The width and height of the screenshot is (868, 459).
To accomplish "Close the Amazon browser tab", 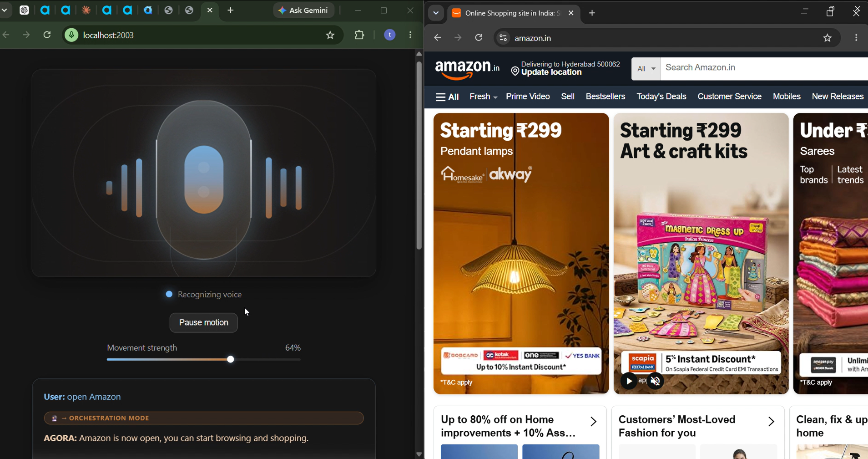I will pos(571,13).
